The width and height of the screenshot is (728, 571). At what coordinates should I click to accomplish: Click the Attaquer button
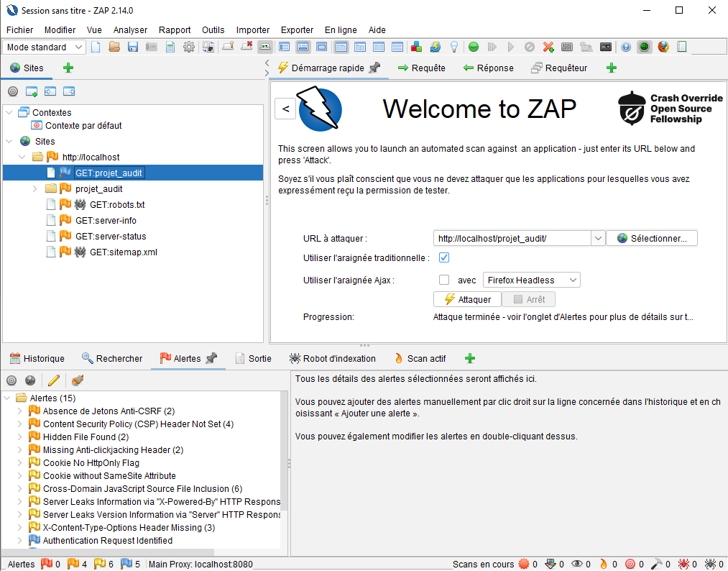[x=467, y=300]
